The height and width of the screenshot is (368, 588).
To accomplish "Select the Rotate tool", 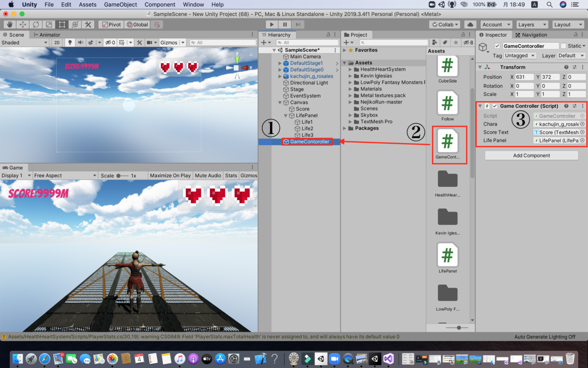I will pos(36,25).
